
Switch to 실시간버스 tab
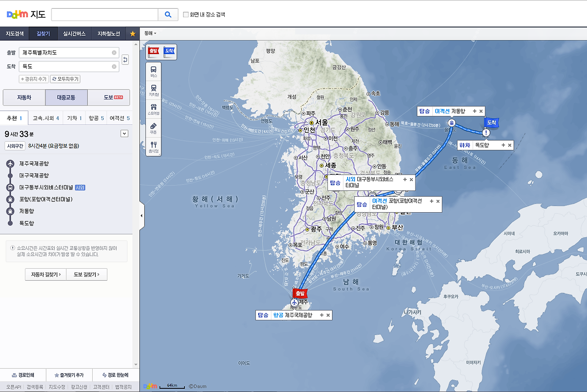pyautogui.click(x=74, y=34)
